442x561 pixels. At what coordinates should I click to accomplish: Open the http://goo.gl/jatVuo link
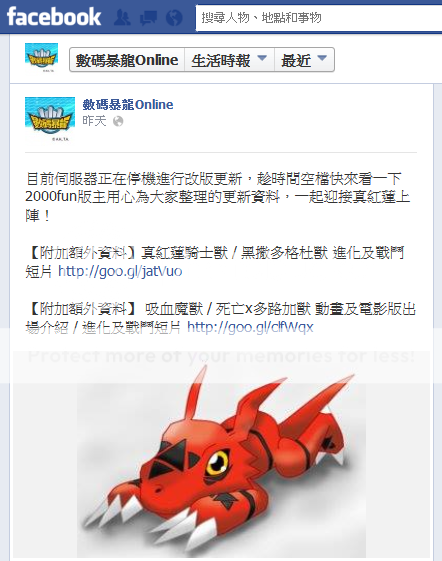pyautogui.click(x=120, y=271)
